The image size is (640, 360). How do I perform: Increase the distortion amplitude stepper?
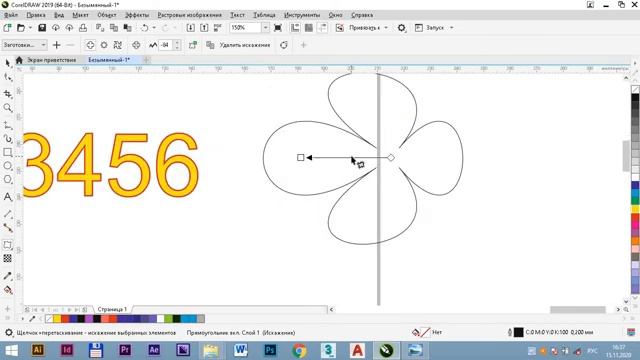click(x=177, y=42)
